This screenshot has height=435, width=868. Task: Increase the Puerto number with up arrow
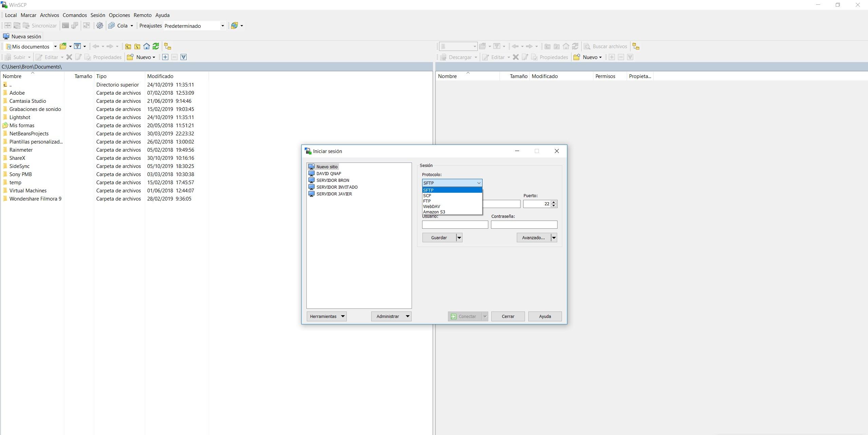[554, 202]
